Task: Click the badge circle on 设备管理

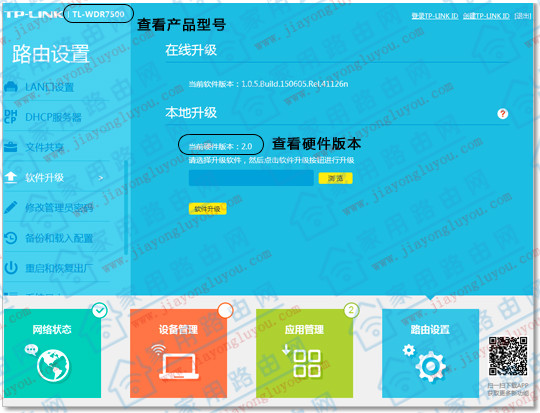Action: (x=226, y=310)
